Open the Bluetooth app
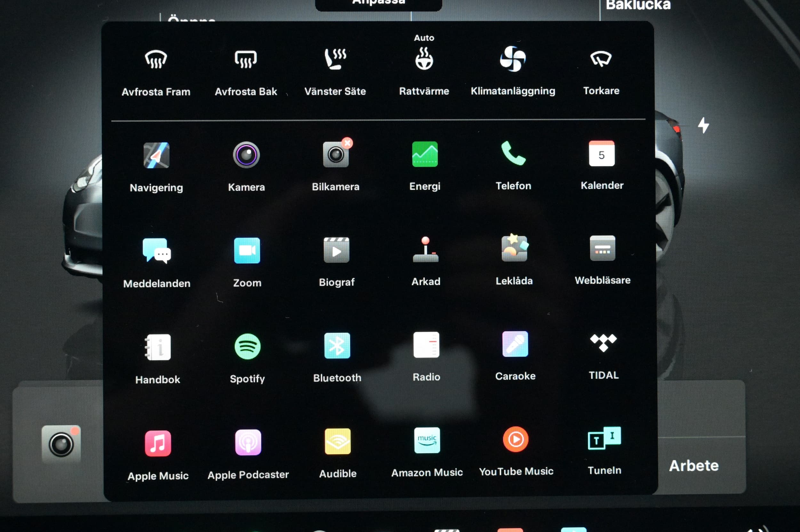The image size is (800, 532). [x=337, y=346]
